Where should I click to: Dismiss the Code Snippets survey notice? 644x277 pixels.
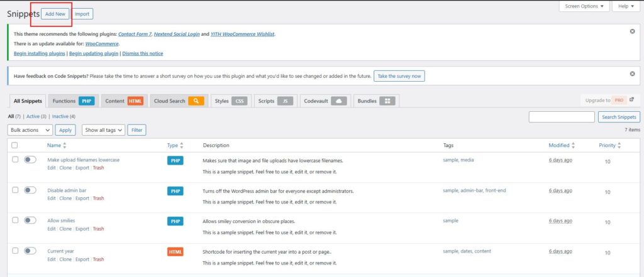point(632,74)
